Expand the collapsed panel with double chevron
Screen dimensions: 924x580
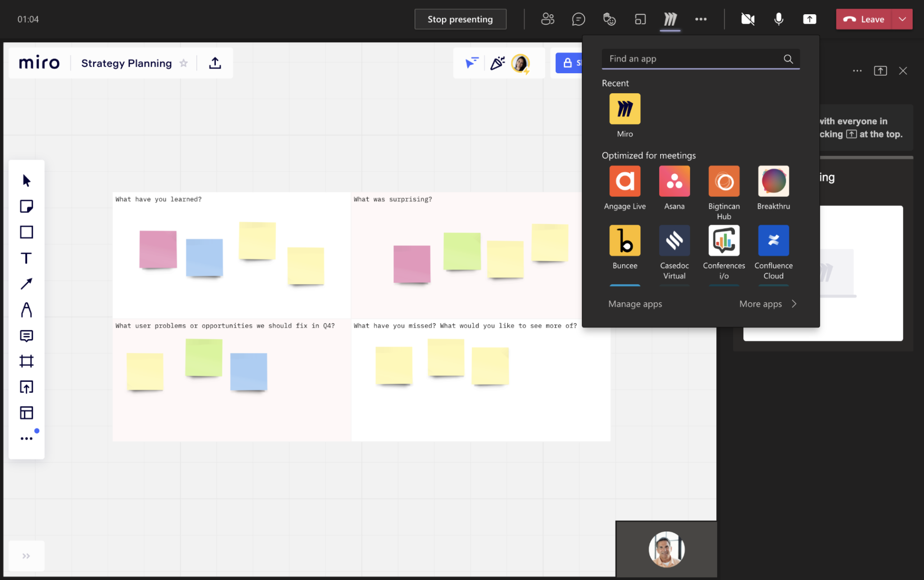(26, 556)
